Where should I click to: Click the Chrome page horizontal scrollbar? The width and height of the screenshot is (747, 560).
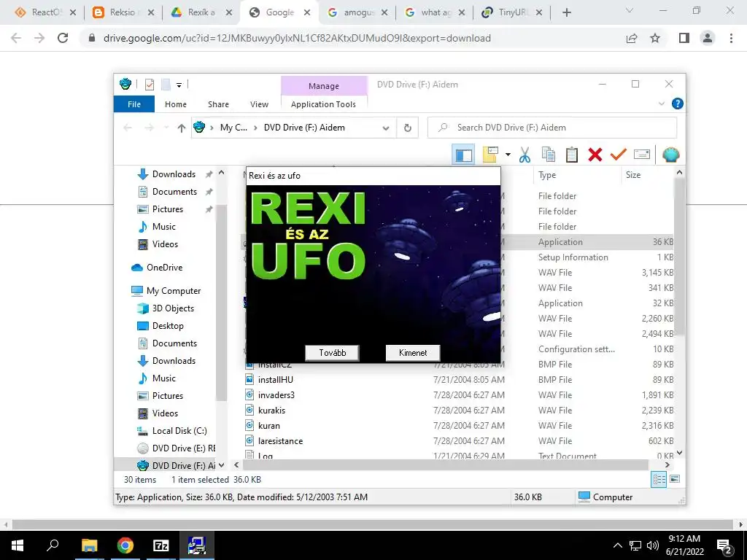[373, 525]
